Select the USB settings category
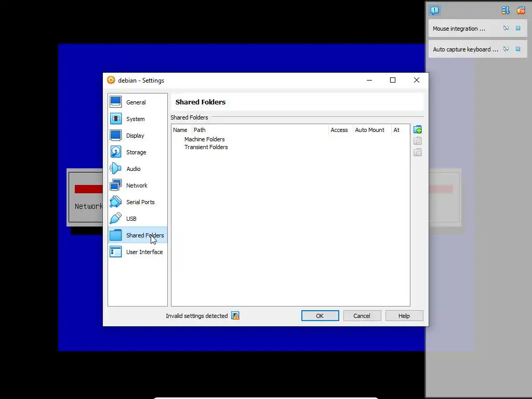Screen dimensions: 532x399 [137, 219]
